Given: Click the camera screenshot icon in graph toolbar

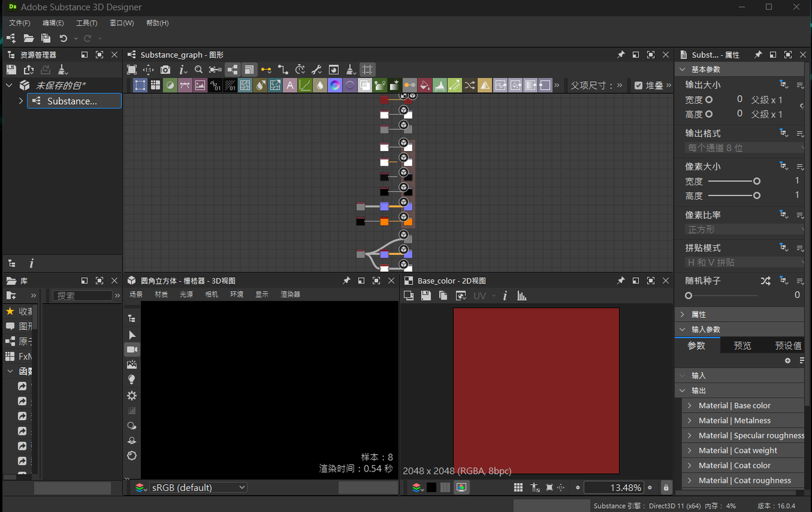Looking at the screenshot, I should point(165,70).
